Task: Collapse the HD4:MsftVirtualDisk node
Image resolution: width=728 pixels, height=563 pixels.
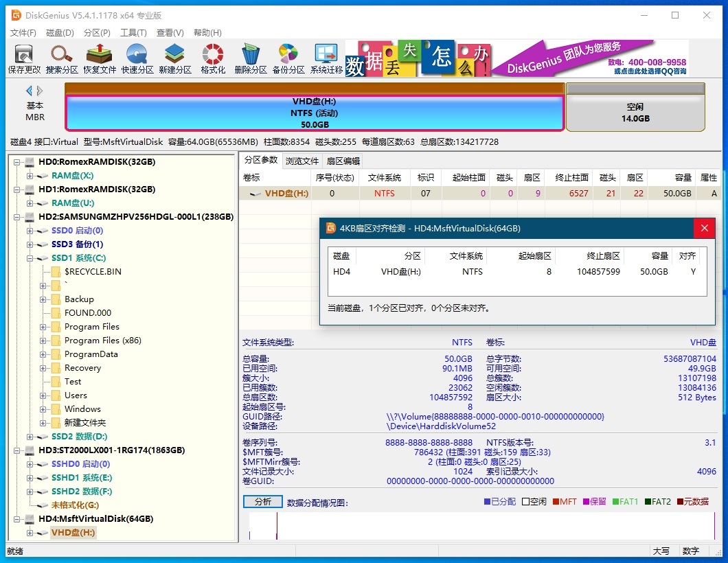Action: [x=16, y=519]
